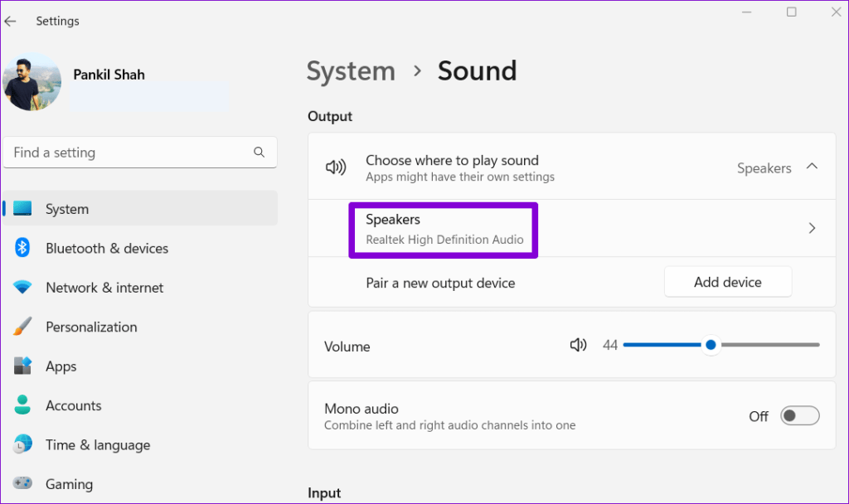This screenshot has width=849, height=504.
Task: Select the Accounts icon
Action: (x=22, y=405)
